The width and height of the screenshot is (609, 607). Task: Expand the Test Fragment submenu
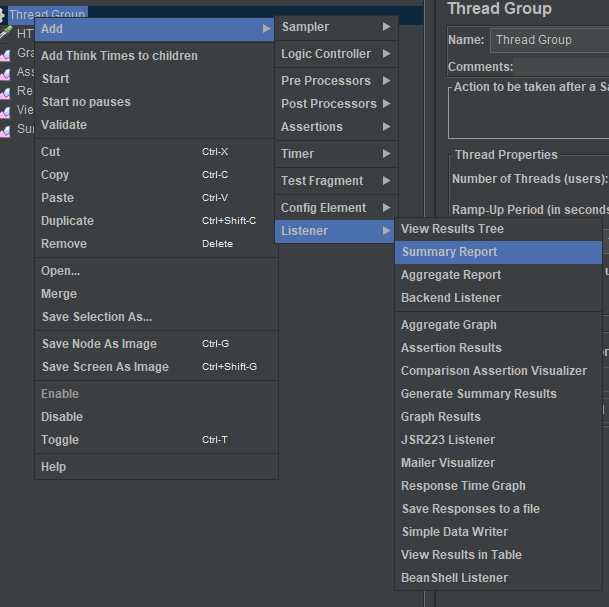(x=336, y=181)
